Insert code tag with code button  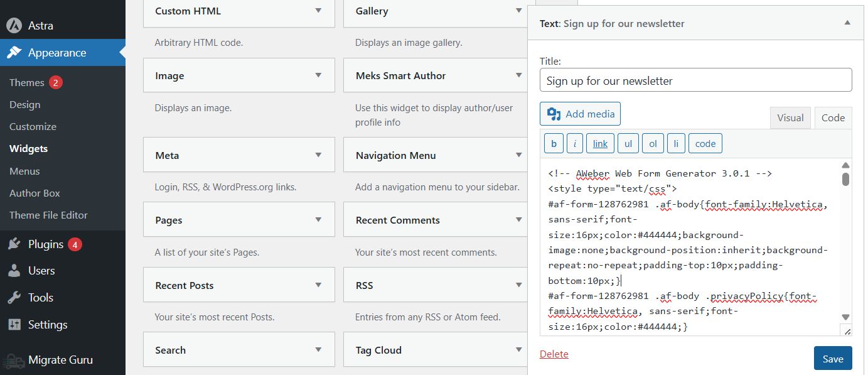(x=705, y=143)
